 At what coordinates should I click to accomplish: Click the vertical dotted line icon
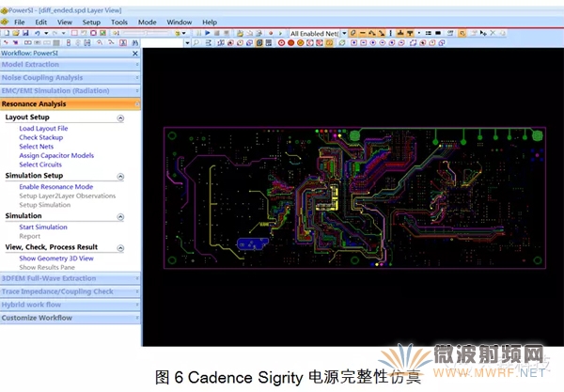pyautogui.click(x=391, y=33)
